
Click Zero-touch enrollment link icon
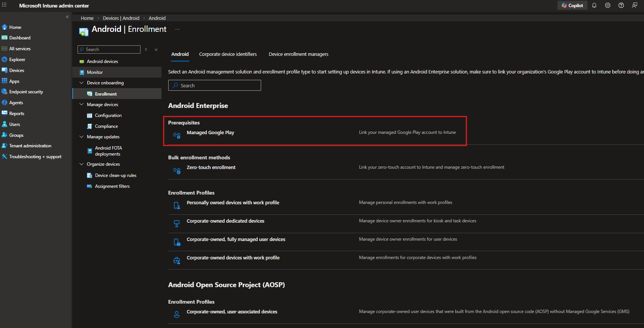[177, 171]
